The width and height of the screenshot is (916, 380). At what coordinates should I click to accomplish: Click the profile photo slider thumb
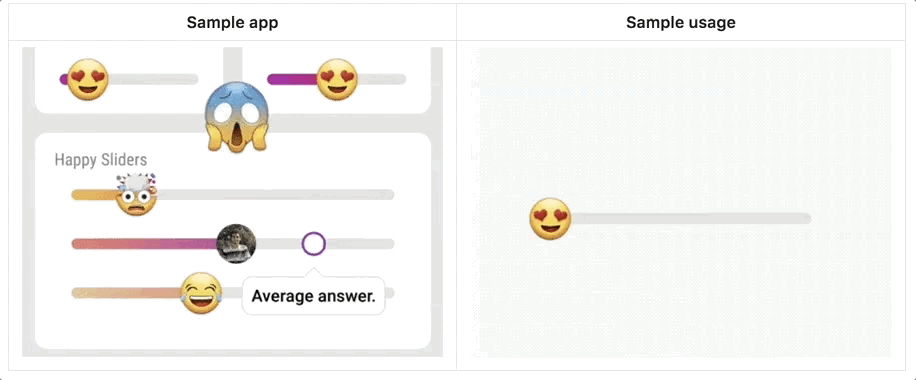236,244
